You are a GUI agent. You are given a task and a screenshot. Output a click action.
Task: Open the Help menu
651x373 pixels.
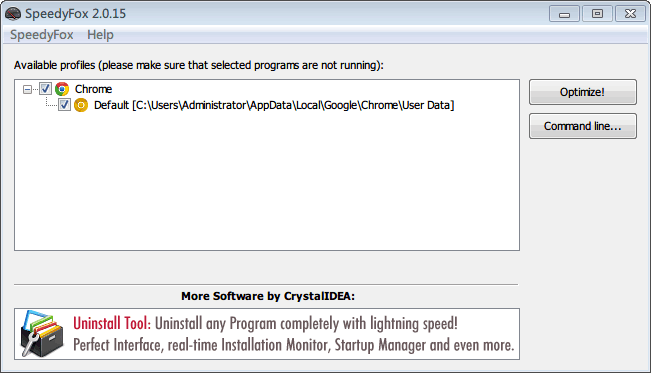(x=100, y=34)
